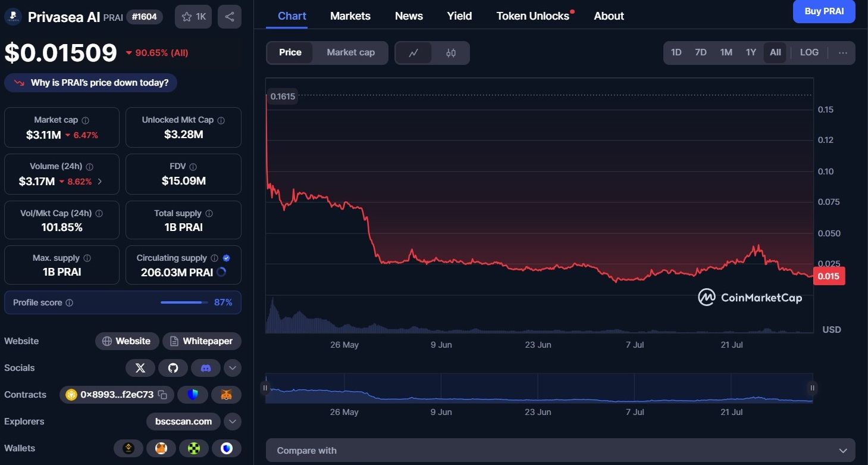Open the Chart tab
This screenshot has height=465, width=868.
pyautogui.click(x=292, y=16)
